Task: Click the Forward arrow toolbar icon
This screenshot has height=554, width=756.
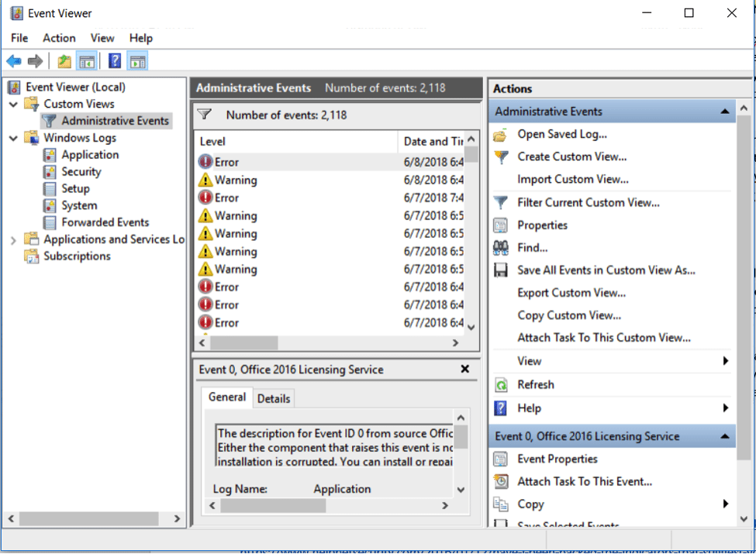Action: [35, 61]
